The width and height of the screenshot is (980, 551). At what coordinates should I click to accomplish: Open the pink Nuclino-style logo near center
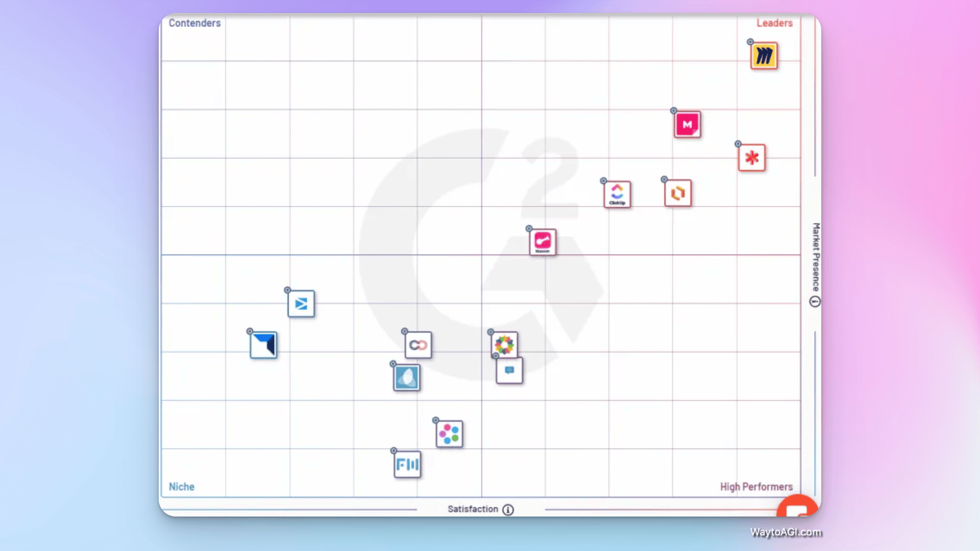[x=543, y=242]
